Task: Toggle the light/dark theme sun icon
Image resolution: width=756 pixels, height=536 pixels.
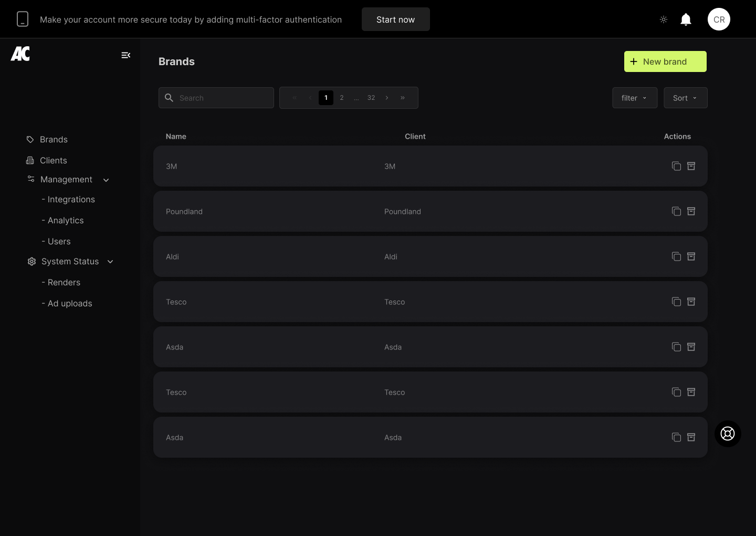Action: click(664, 19)
